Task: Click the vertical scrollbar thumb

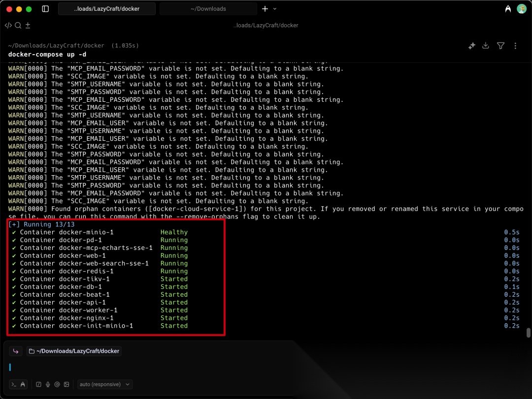Action: tap(528, 333)
